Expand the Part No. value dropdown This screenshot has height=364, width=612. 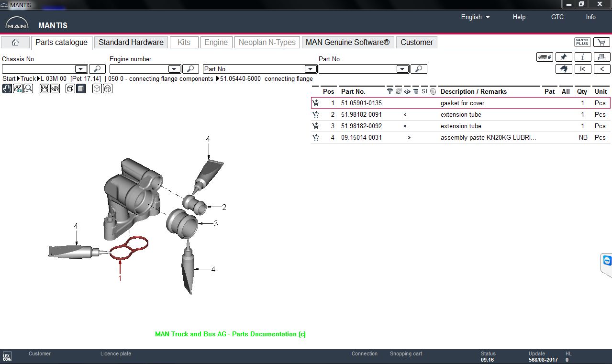[x=403, y=69]
